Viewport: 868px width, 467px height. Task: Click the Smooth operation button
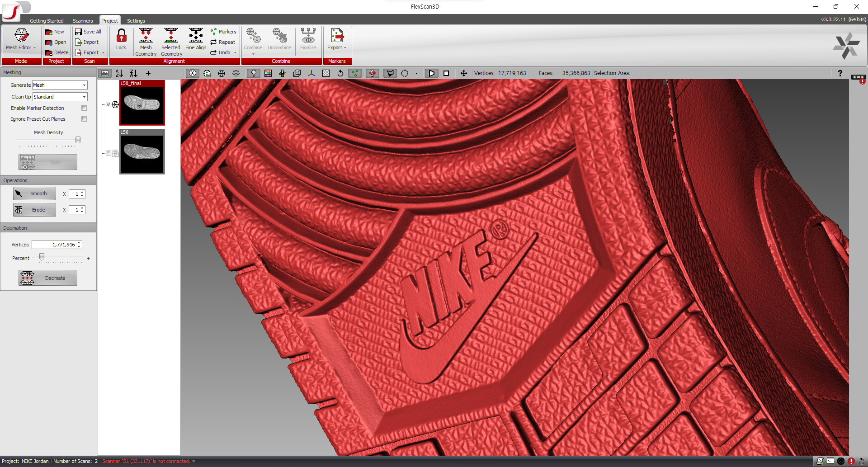(34, 193)
